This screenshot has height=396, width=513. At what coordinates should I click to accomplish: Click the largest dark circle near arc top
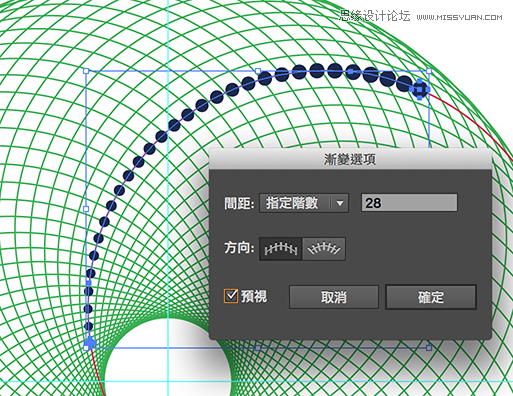click(404, 83)
